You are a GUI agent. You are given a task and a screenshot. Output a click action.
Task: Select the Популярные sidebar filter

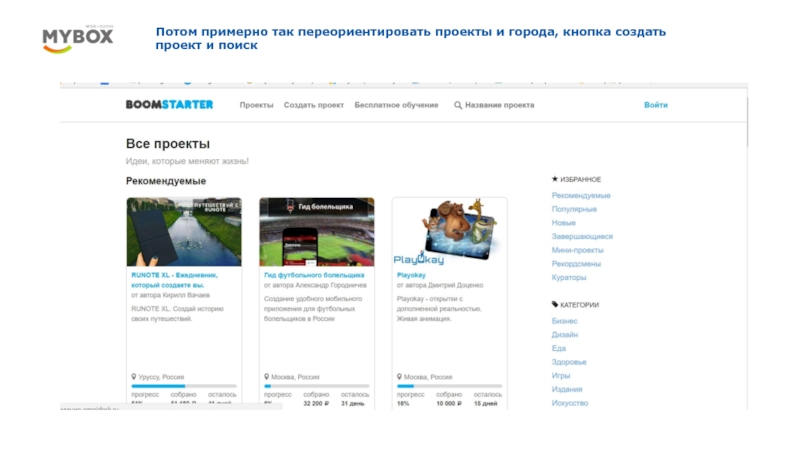pos(574,209)
